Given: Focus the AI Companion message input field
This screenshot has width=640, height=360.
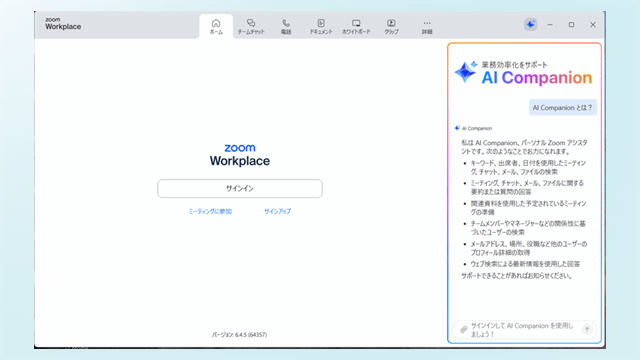Looking at the screenshot, I should click(x=524, y=329).
